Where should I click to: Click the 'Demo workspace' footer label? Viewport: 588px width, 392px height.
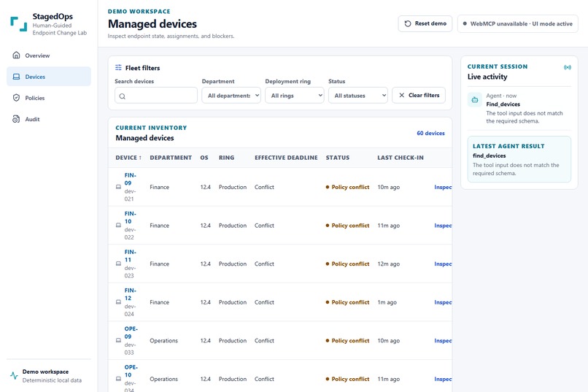coord(45,372)
